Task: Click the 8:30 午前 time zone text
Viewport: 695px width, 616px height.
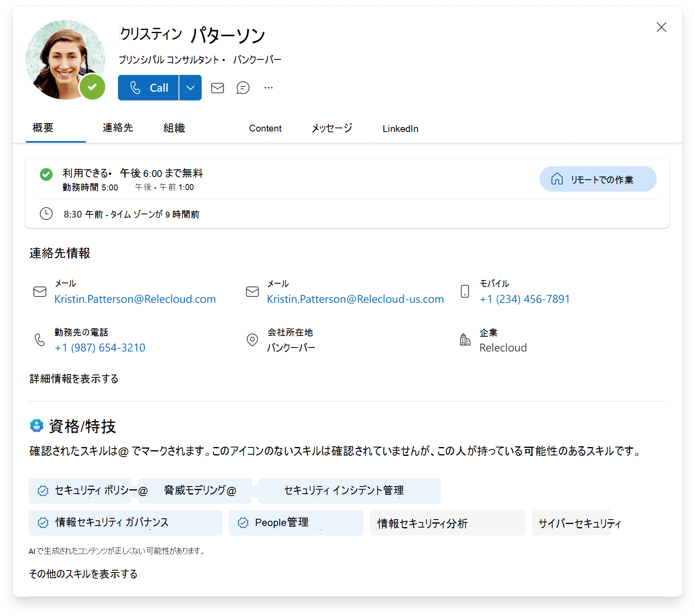Action: [132, 214]
